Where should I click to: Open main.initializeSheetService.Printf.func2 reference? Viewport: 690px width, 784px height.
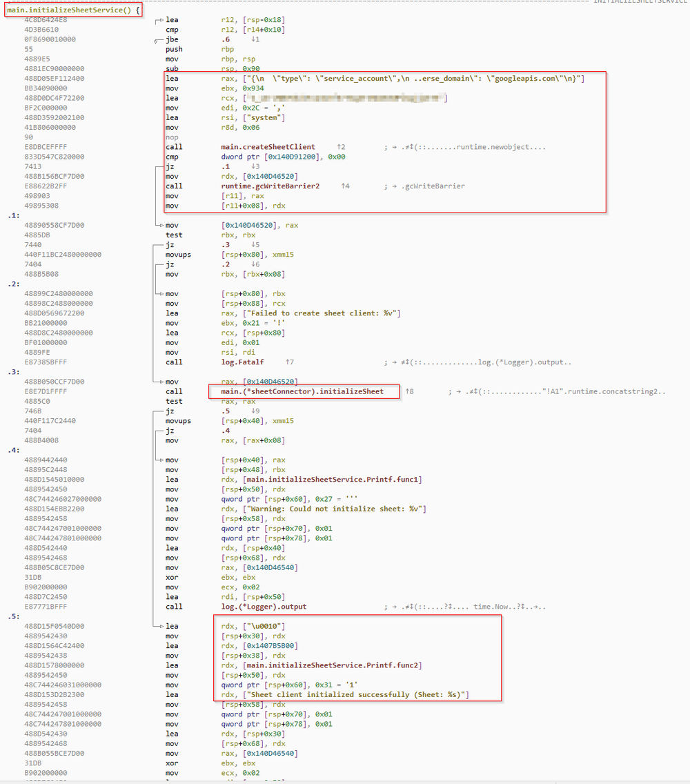[x=333, y=665]
